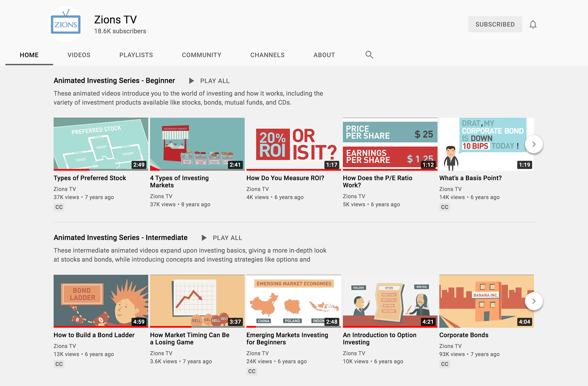Open the Banana Inc. Corporate Bonds thumbnail
Screen dimensions: 588x386
[486, 301]
